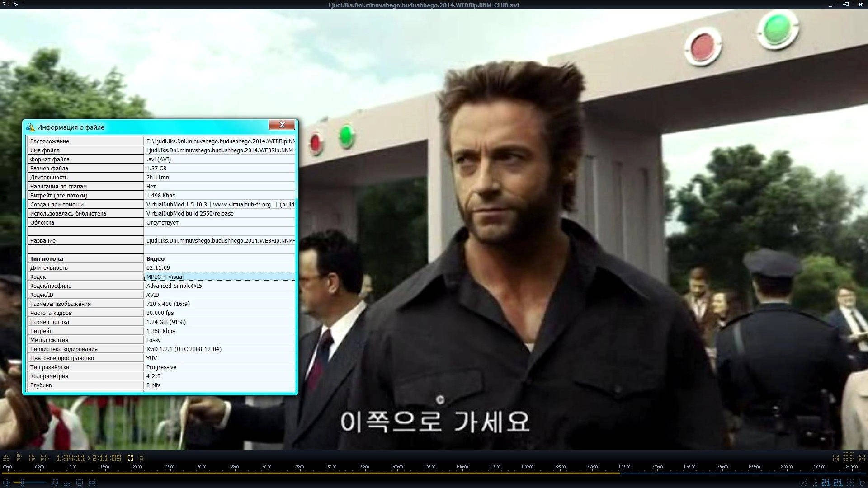Click the aspect ratio icon beside the monitor icon
This screenshot has width=868, height=488.
92,483
